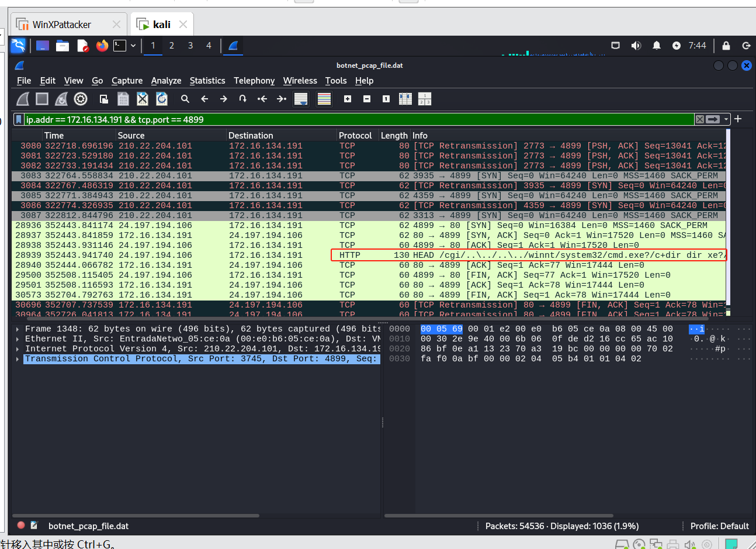Image resolution: width=756 pixels, height=549 pixels.
Task: Select packet 3083 in the list
Action: 369,175
